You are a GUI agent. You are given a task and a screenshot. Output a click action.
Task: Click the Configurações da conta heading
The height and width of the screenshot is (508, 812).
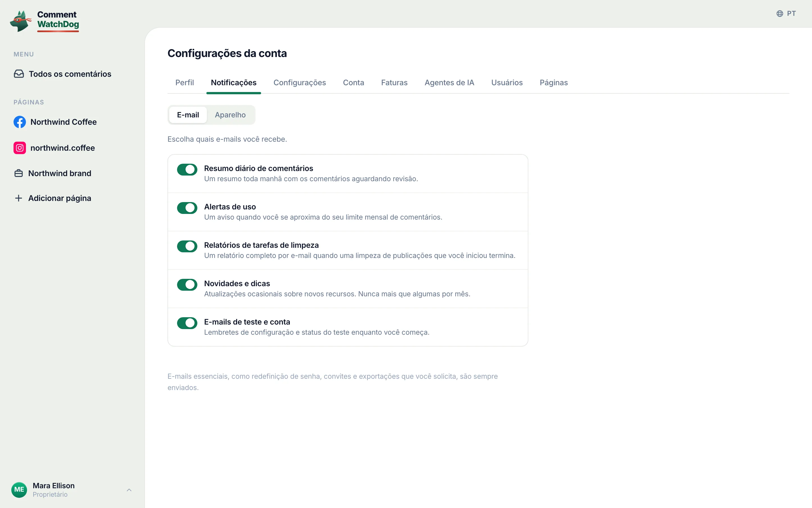click(x=227, y=53)
